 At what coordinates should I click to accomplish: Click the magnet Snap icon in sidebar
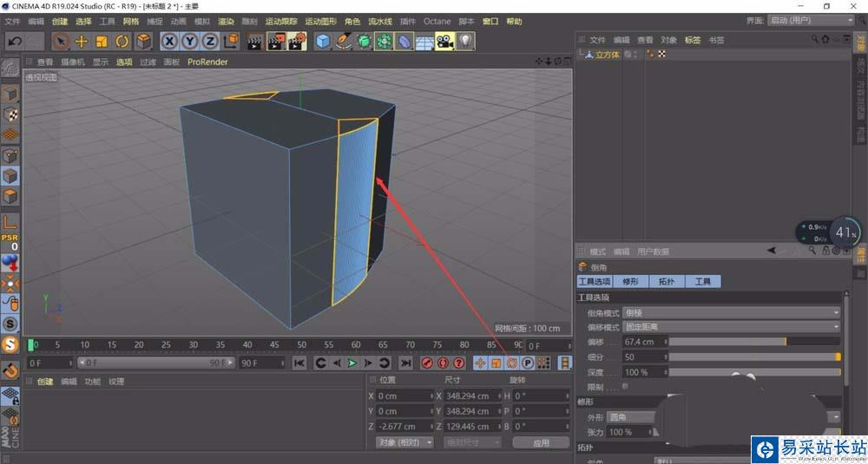(x=10, y=370)
